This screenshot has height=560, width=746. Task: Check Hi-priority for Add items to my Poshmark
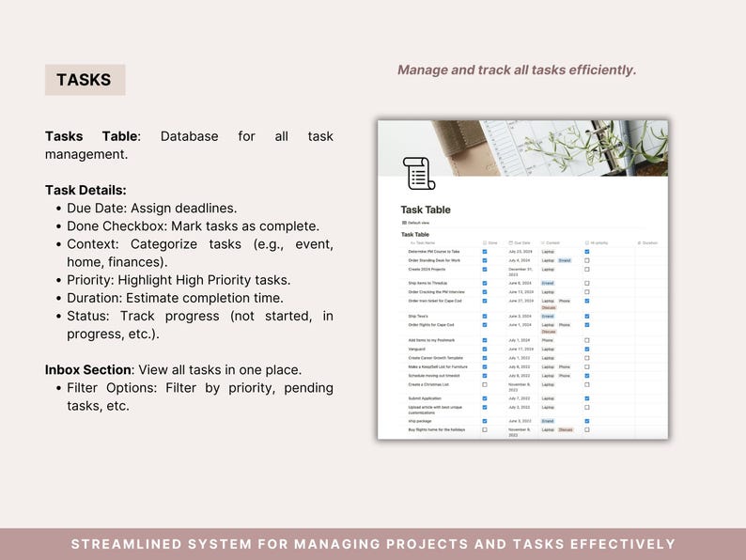(x=586, y=341)
